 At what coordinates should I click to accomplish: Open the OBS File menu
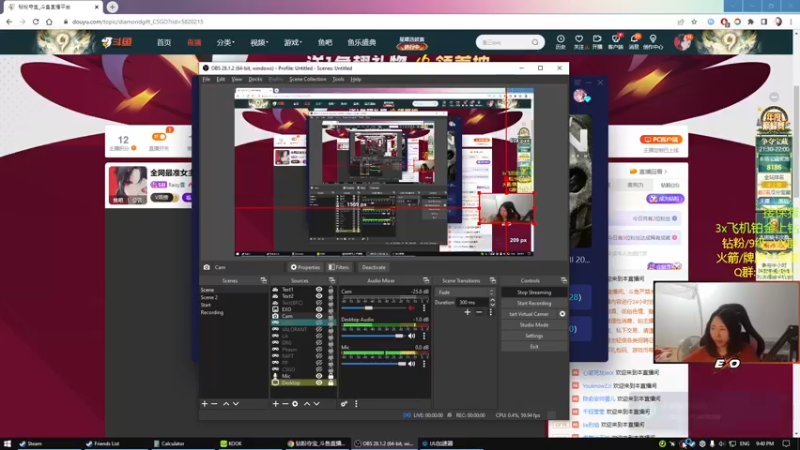[206, 79]
